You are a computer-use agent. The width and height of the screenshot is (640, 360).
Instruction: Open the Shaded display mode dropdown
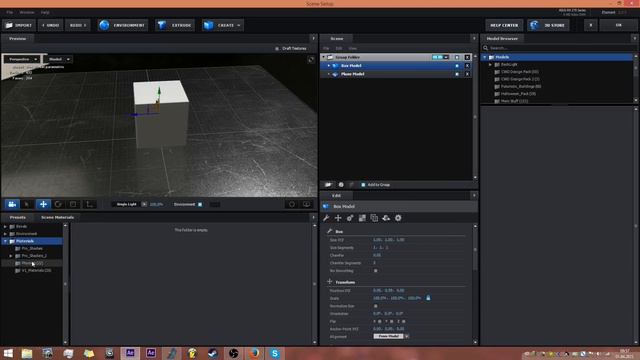click(58, 59)
